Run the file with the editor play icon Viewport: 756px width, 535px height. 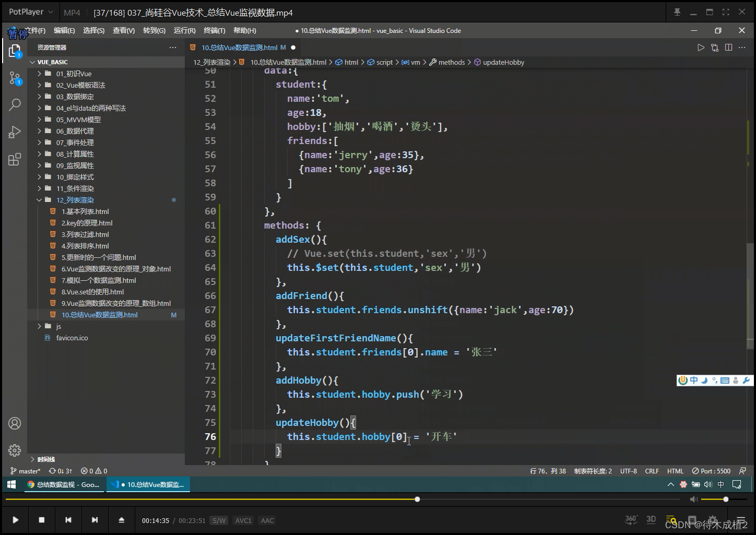point(701,47)
